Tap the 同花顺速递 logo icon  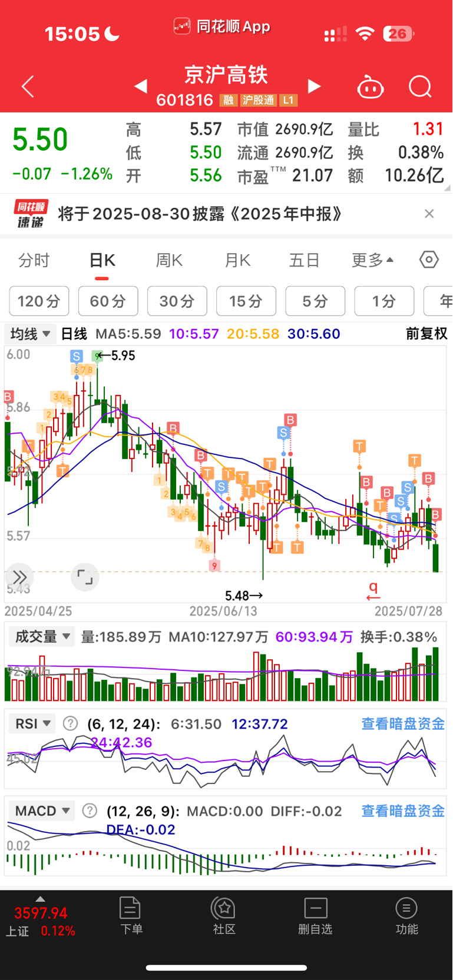pyautogui.click(x=31, y=214)
